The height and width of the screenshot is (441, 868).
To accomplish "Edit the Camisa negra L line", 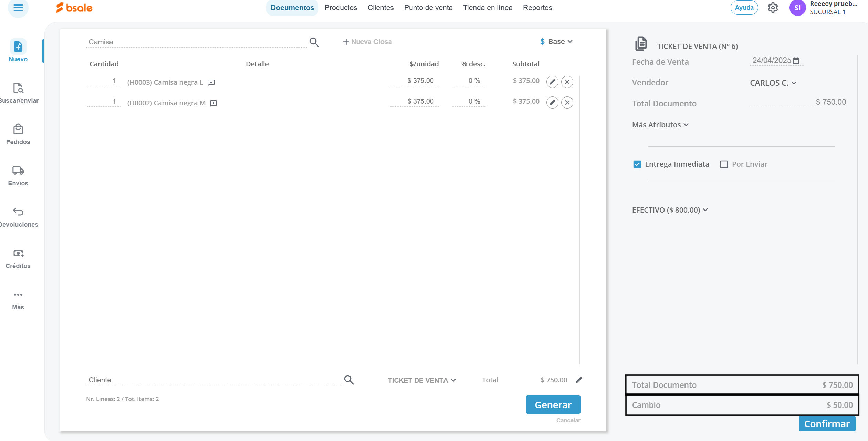I will [552, 82].
